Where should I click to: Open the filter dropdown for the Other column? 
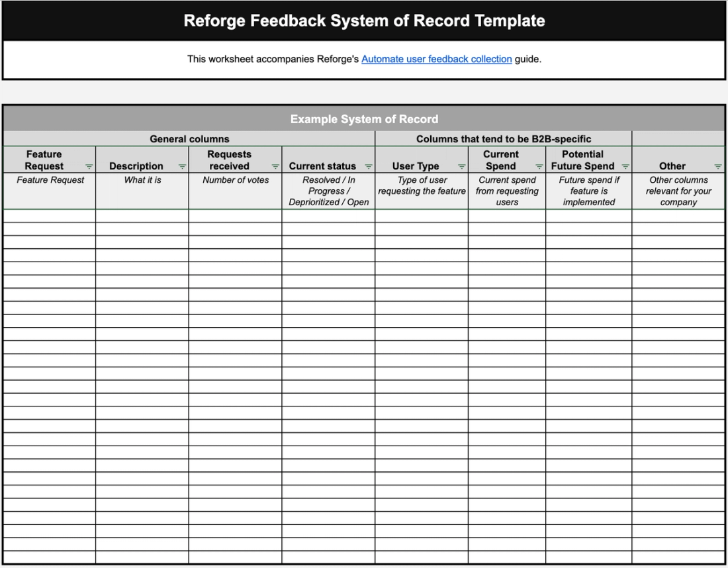point(717,166)
